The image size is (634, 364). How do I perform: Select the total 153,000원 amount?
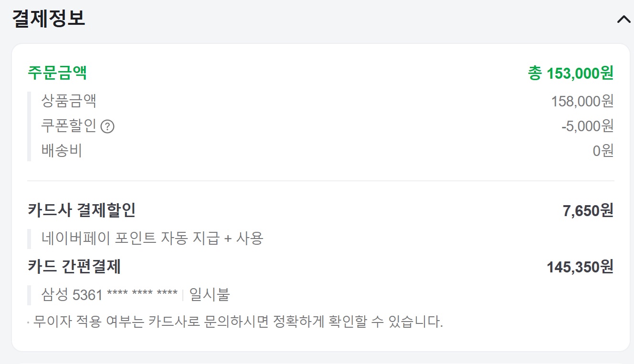(x=571, y=73)
